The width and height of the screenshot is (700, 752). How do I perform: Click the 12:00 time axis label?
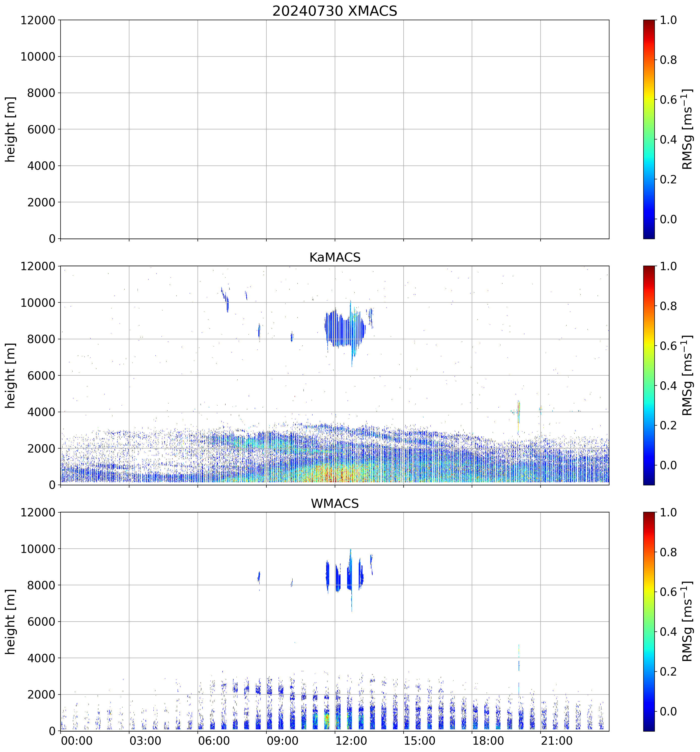pyautogui.click(x=351, y=741)
